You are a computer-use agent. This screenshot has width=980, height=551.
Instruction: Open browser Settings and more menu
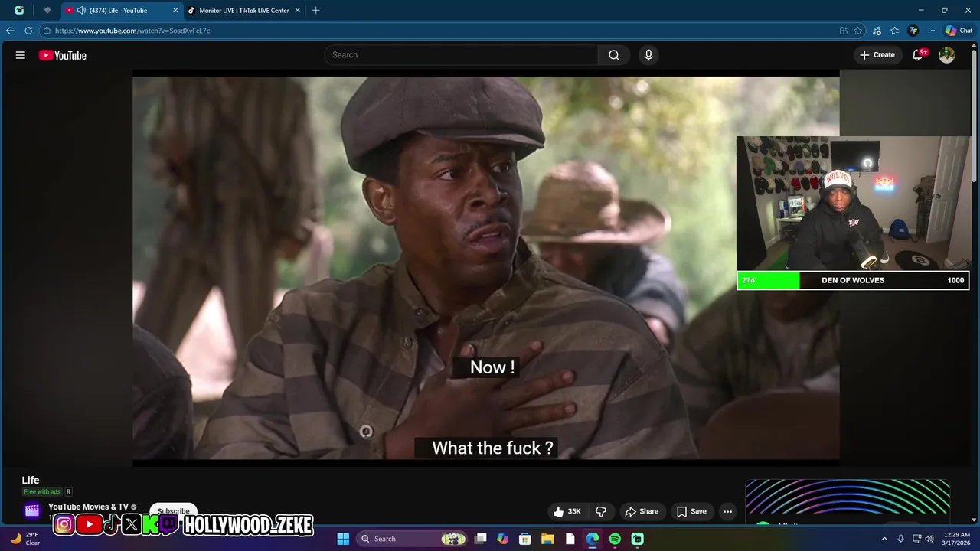931,31
